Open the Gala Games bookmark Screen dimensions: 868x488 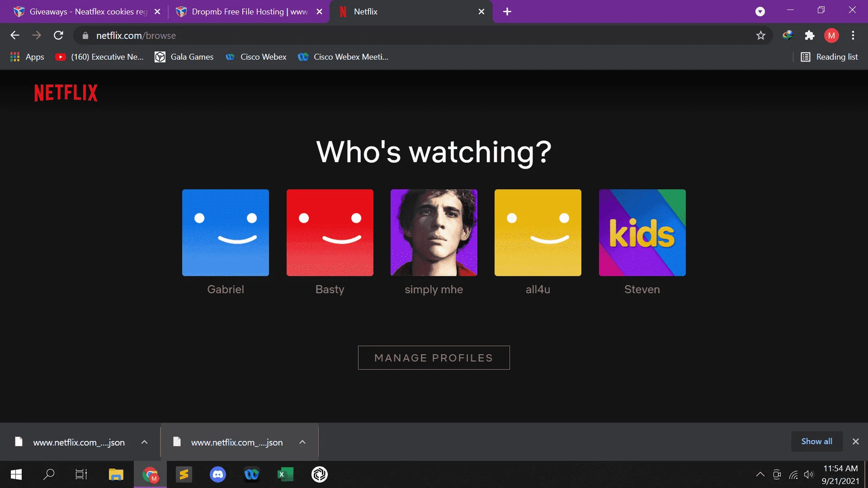tap(184, 57)
